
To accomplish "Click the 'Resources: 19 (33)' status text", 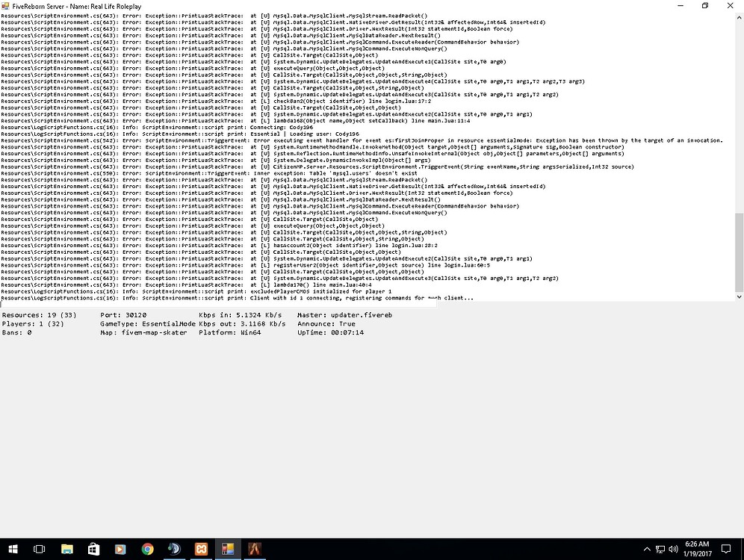I will coord(39,315).
